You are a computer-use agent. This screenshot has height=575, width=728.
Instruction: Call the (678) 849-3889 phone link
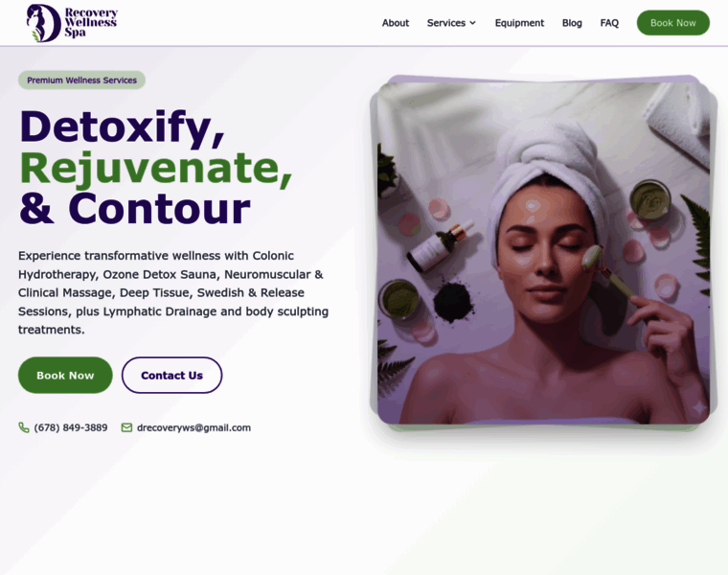click(x=71, y=427)
